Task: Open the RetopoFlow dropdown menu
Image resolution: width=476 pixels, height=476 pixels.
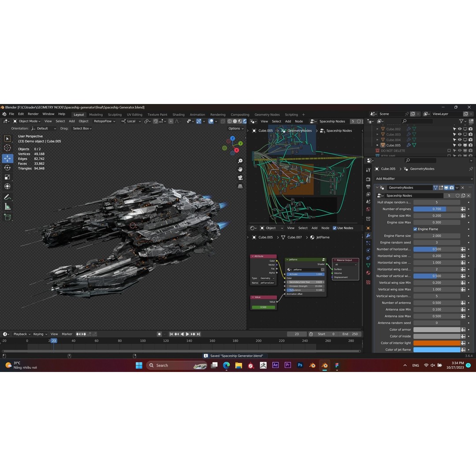Action: [104, 121]
